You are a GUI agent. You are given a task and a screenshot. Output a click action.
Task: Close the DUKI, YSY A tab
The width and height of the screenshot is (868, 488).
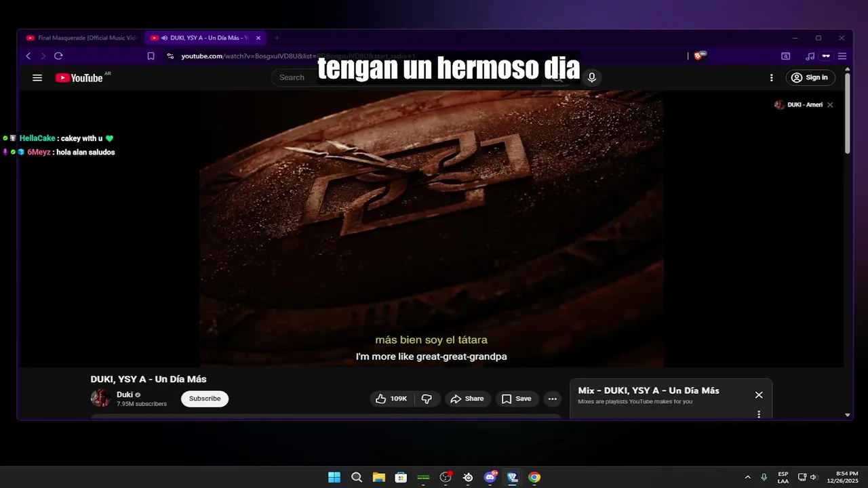(258, 38)
